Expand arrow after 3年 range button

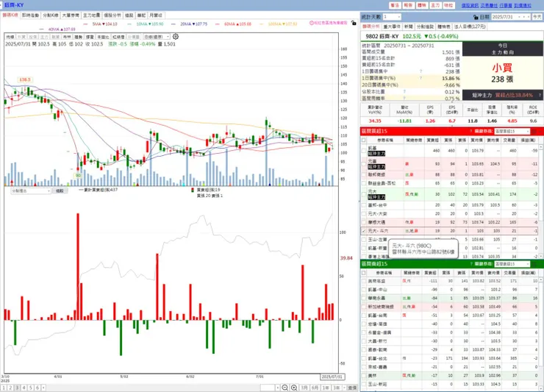pyautogui.click(x=344, y=388)
